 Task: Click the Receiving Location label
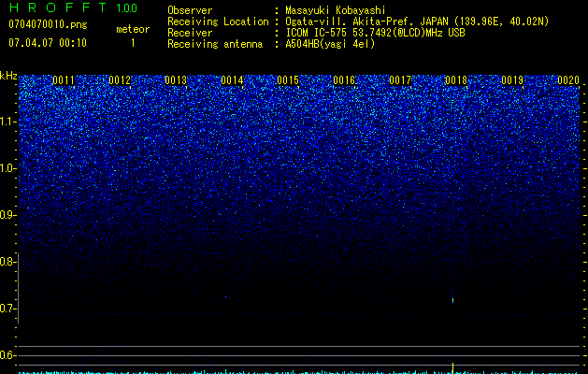click(218, 22)
